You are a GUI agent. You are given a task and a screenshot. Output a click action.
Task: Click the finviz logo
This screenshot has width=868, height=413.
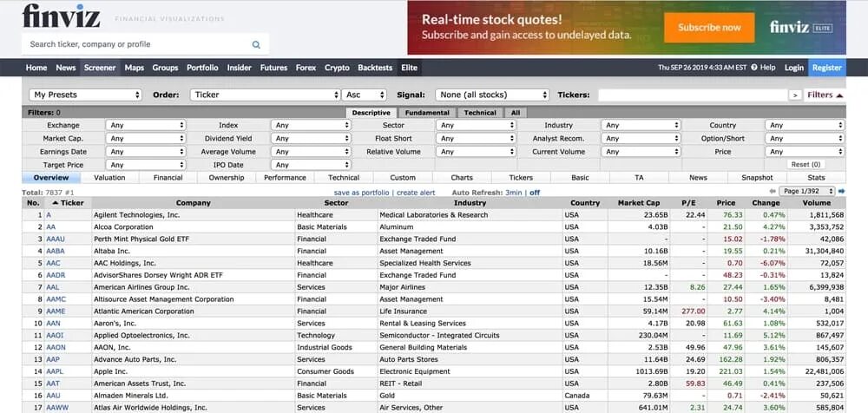tap(62, 15)
